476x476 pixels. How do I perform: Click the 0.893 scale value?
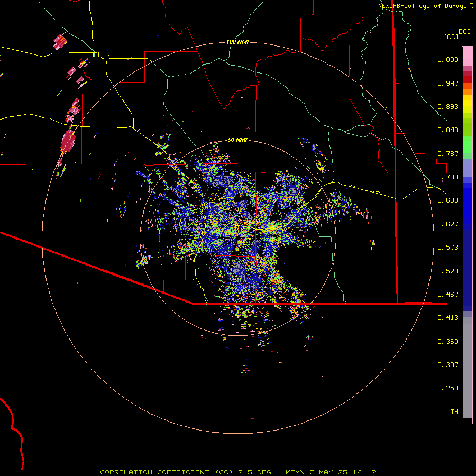pyautogui.click(x=448, y=106)
